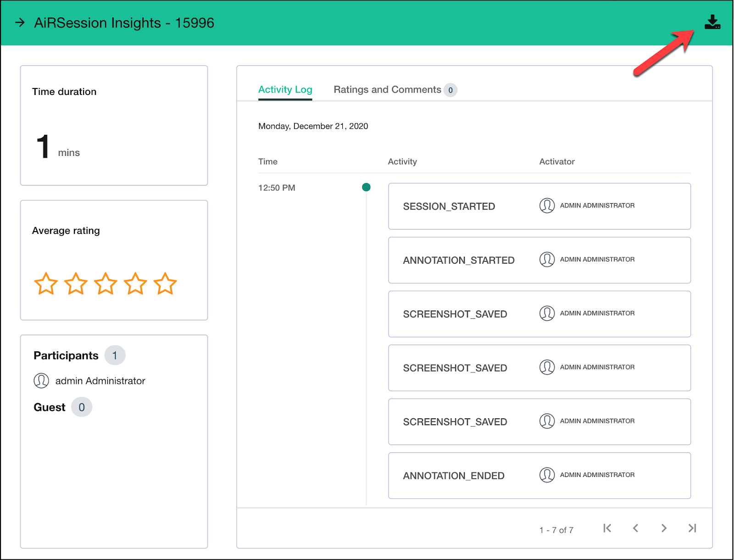Click the AiRSession Insights - 15996 title

124,22
